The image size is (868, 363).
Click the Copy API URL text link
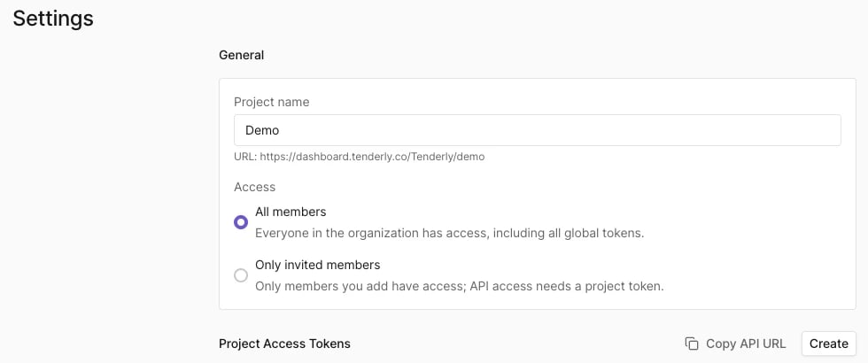pos(746,344)
